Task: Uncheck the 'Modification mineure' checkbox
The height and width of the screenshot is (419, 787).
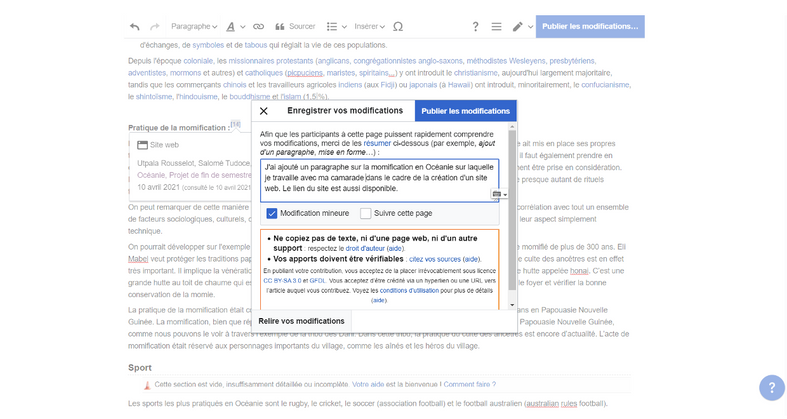Action: click(272, 213)
